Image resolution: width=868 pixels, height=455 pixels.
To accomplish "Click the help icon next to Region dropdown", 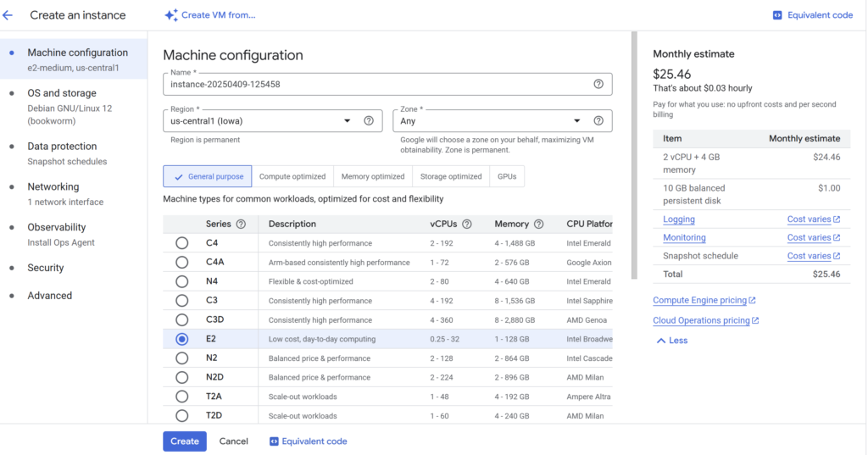I will click(x=369, y=120).
